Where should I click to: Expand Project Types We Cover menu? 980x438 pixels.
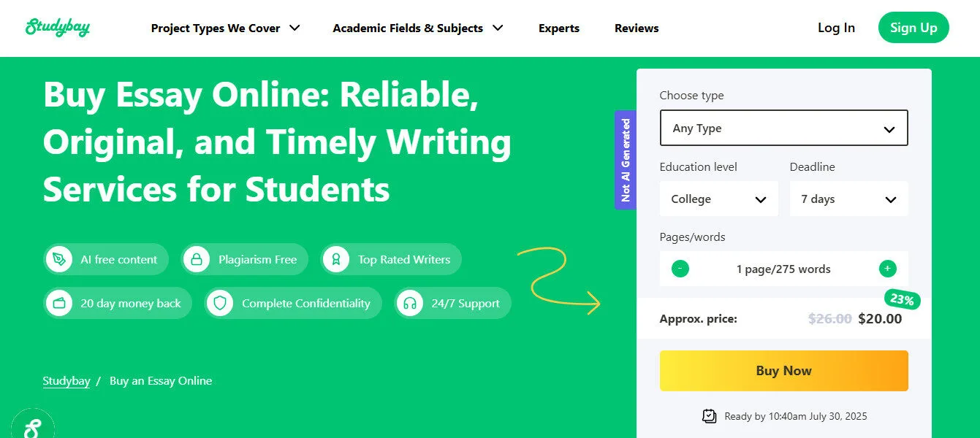click(225, 28)
